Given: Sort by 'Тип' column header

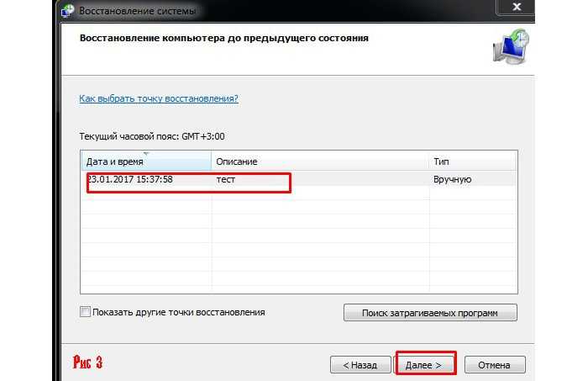Looking at the screenshot, I should [473, 161].
